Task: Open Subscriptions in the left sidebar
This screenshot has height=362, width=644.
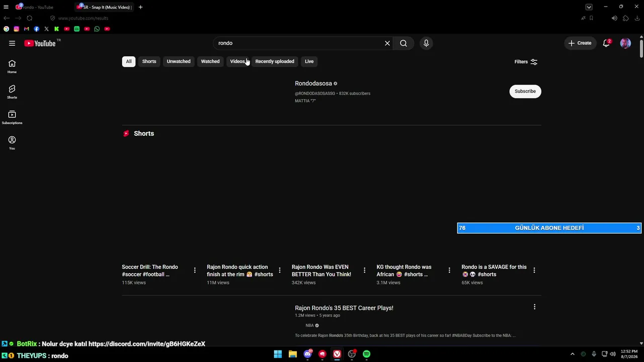Action: (12, 117)
